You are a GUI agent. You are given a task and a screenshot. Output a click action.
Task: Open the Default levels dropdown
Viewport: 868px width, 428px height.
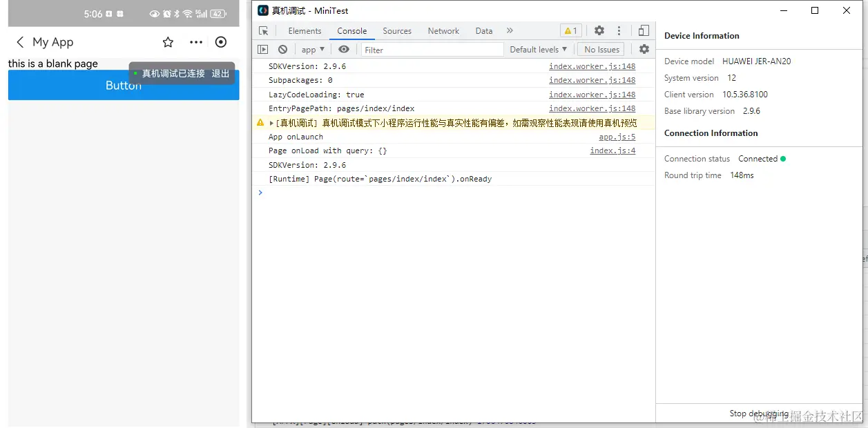(538, 50)
